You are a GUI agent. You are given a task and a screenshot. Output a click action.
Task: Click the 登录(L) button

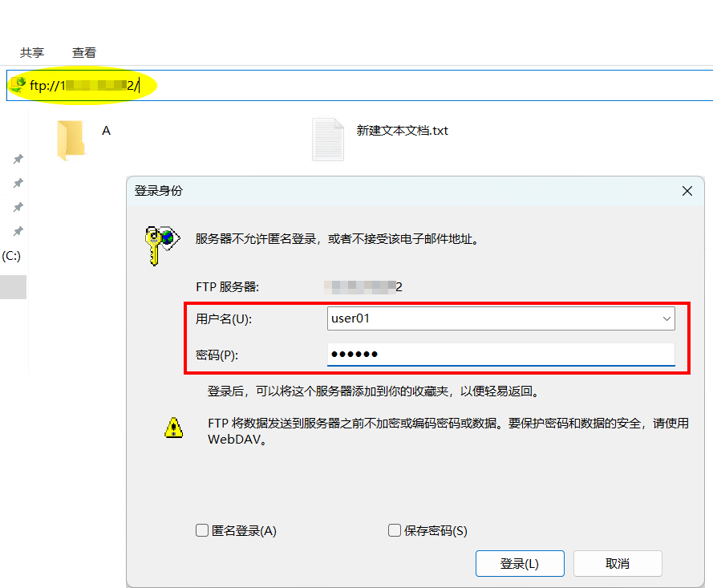520,563
